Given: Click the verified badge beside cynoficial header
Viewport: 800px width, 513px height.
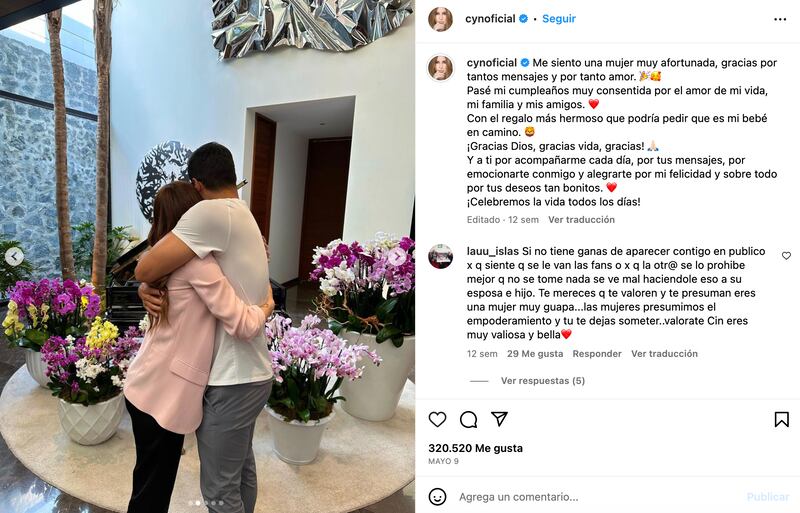Looking at the screenshot, I should coord(523,19).
